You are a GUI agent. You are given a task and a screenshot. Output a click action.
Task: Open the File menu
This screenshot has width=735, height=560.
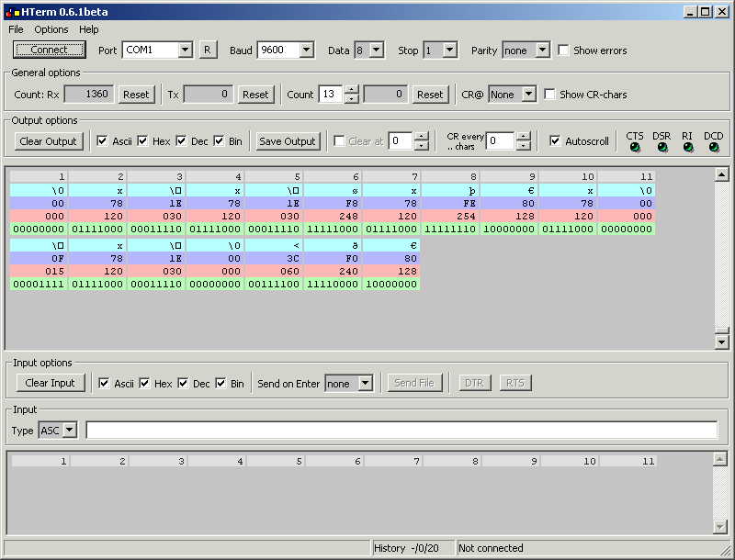point(16,29)
